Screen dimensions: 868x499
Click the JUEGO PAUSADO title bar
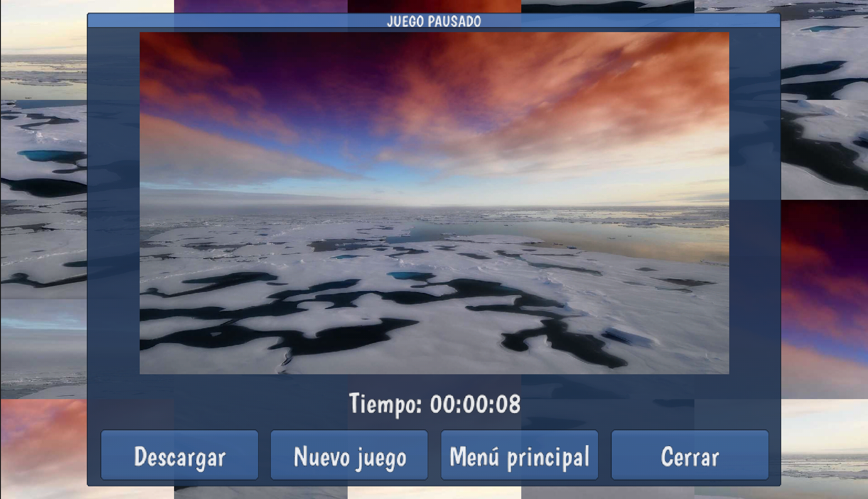(434, 21)
